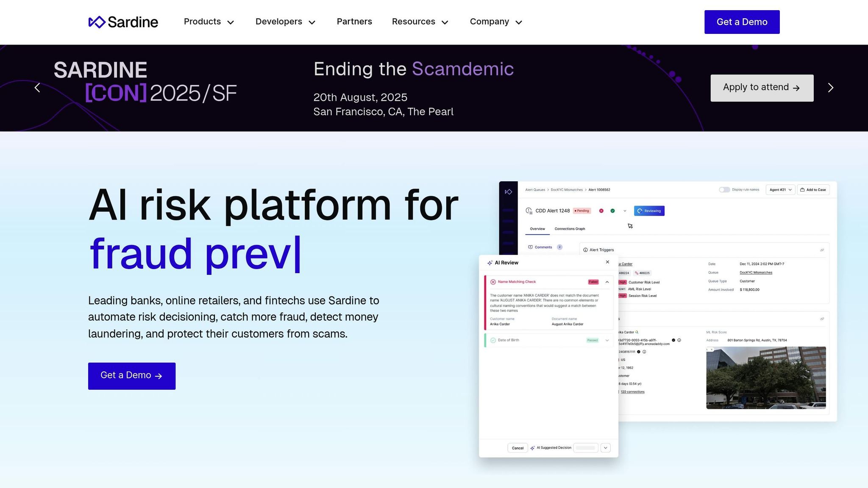The width and height of the screenshot is (868, 488).
Task: Expand the Company dropdown menu
Action: click(496, 22)
